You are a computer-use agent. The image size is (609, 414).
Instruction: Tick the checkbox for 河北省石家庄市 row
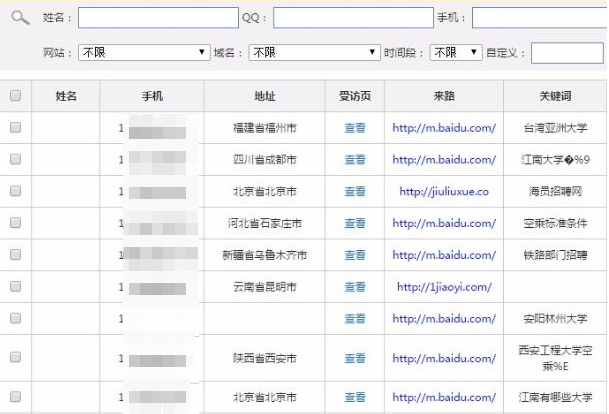(15, 223)
